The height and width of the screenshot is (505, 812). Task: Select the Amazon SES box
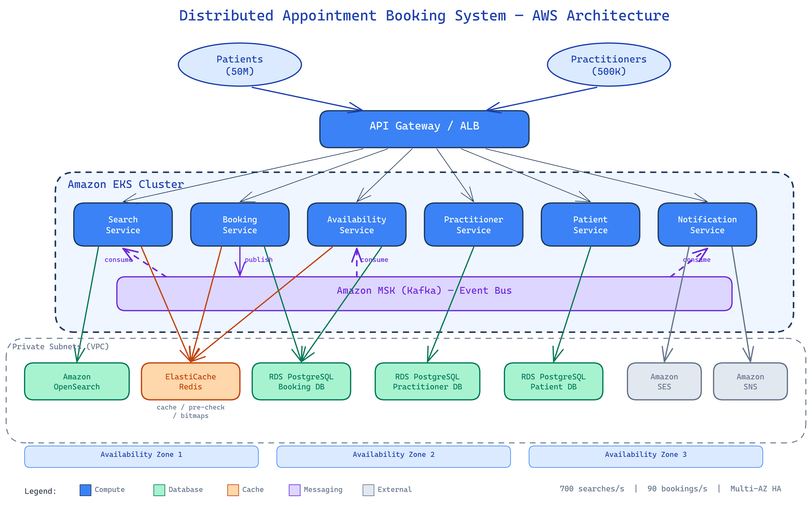(664, 381)
